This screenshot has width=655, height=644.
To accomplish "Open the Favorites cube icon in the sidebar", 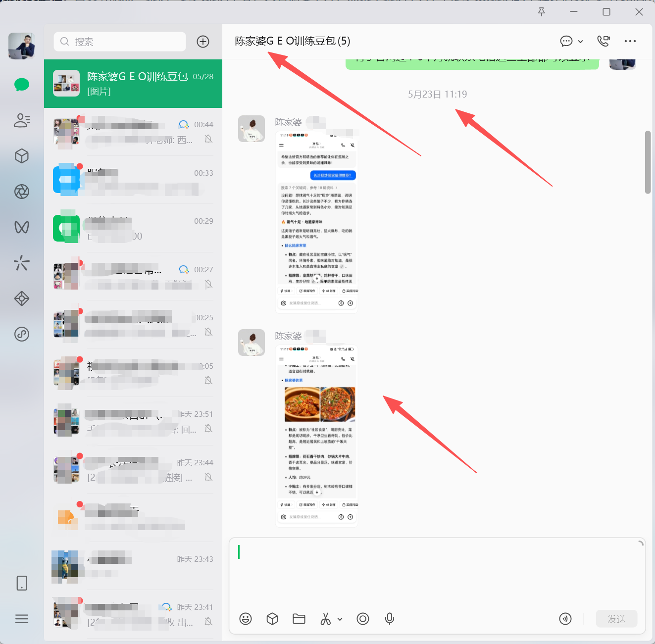I will (x=22, y=156).
